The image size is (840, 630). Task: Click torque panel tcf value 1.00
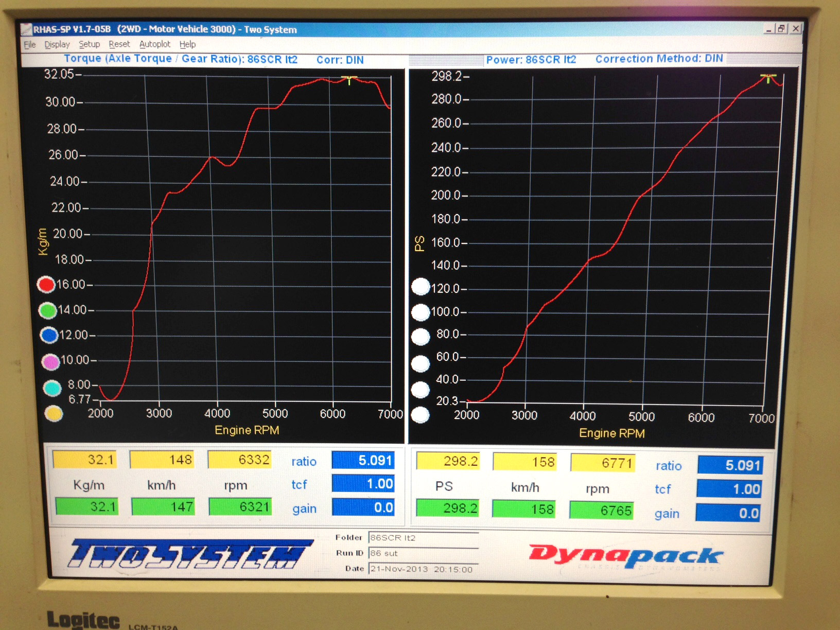pos(363,484)
